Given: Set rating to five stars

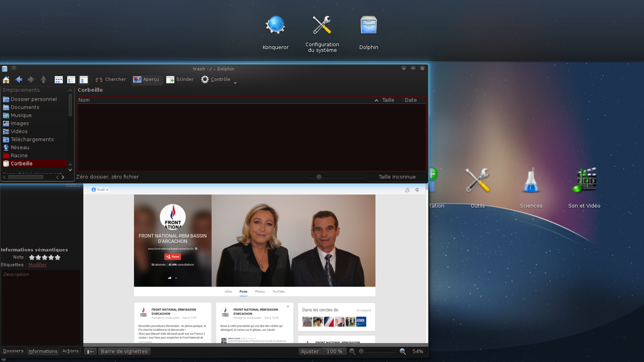Looking at the screenshot, I should pyautogui.click(x=57, y=257).
